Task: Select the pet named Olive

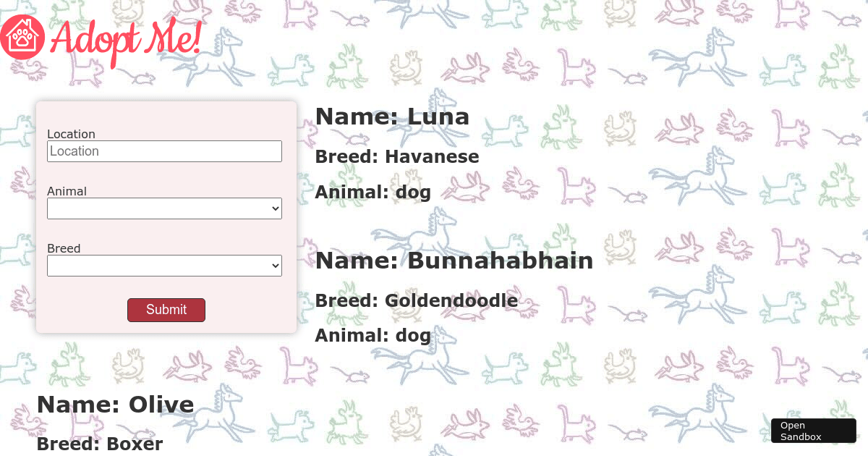Action: pyautogui.click(x=115, y=405)
